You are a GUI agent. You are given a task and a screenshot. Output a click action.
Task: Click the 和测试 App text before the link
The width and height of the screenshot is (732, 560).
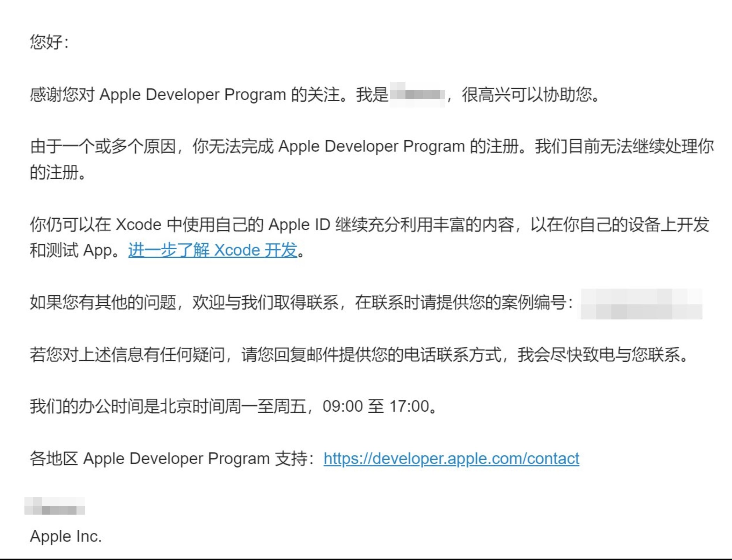click(72, 250)
